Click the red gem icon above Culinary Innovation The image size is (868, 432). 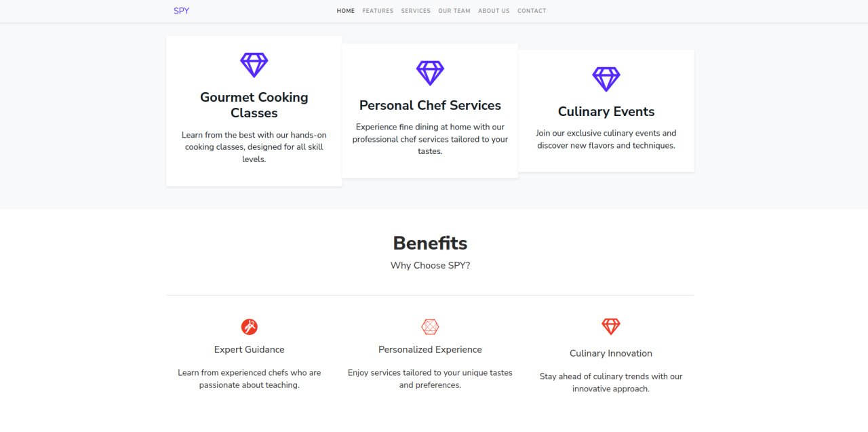[x=611, y=326]
